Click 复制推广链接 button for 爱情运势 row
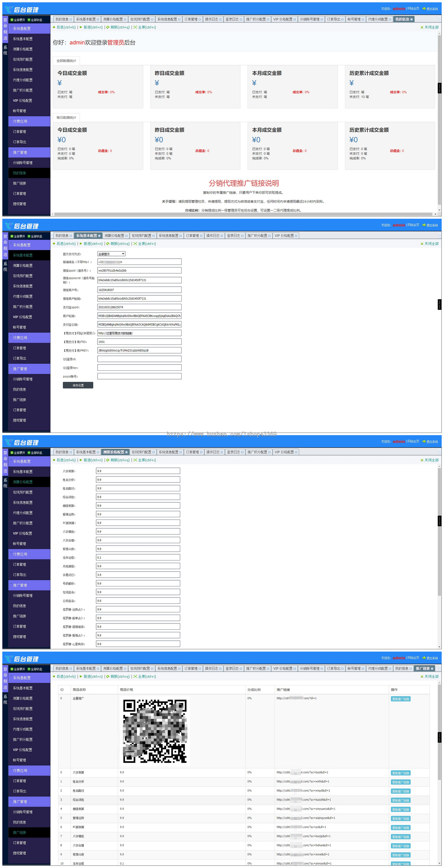This screenshot has width=444, height=868. 401,818
